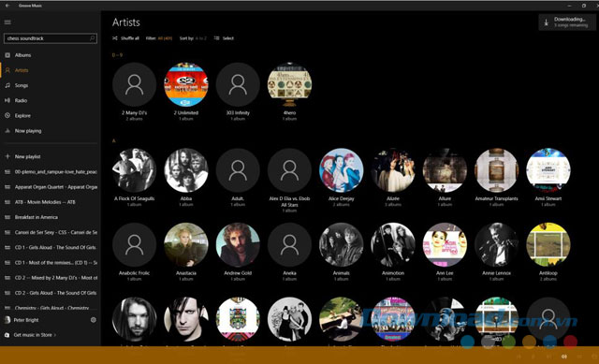Screen dimensions: 599x364
Task: Open the Aneka artist placeholder icon
Action: (x=289, y=245)
